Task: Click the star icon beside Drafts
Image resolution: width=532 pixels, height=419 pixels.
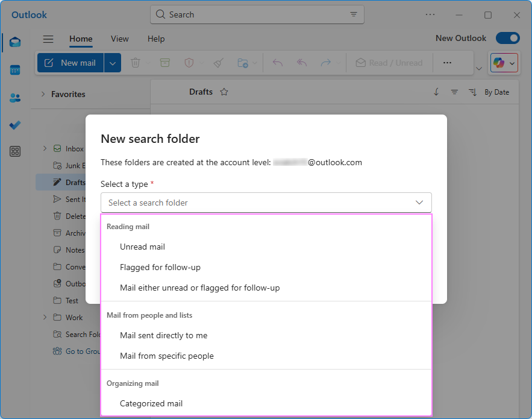Action: click(224, 92)
